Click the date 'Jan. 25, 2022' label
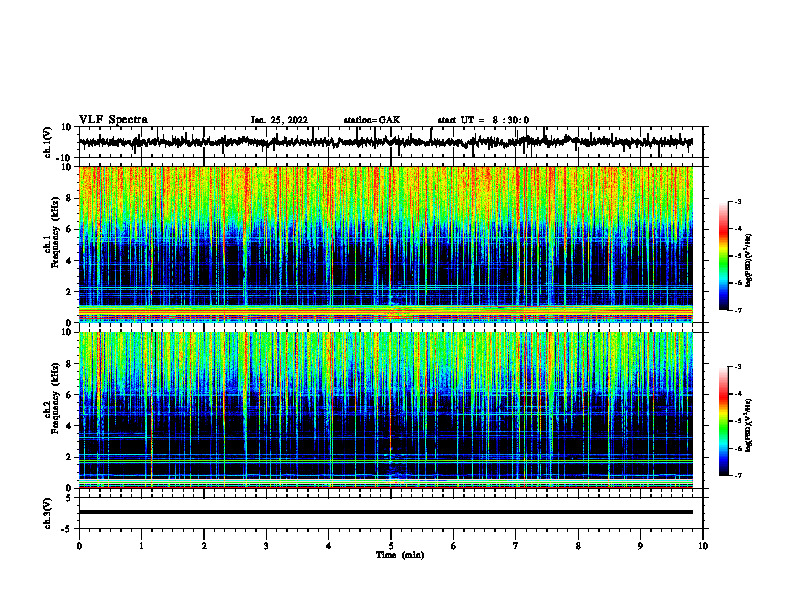The image size is (792, 612). pos(279,120)
